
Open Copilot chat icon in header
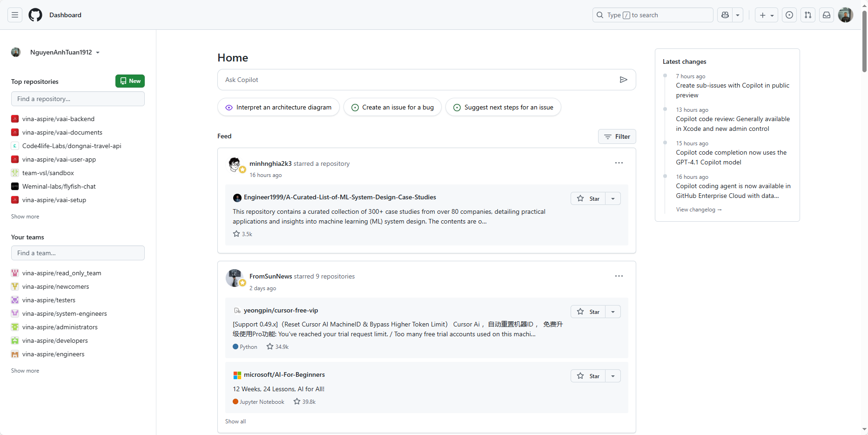click(725, 15)
